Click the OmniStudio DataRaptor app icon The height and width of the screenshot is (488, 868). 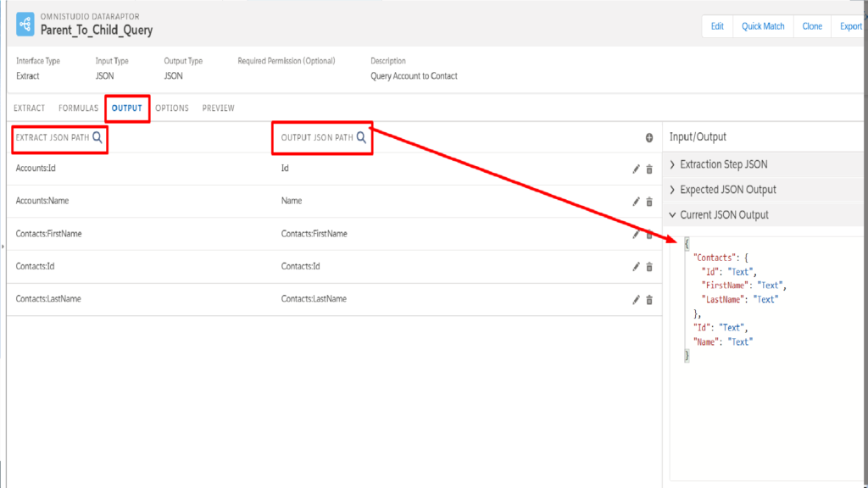coord(25,25)
